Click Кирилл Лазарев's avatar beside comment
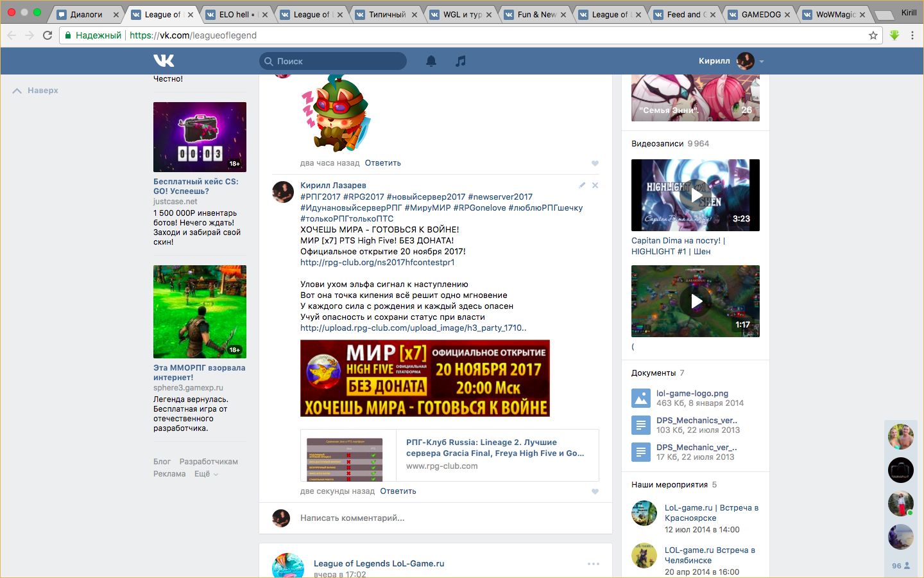This screenshot has height=578, width=924. click(283, 192)
